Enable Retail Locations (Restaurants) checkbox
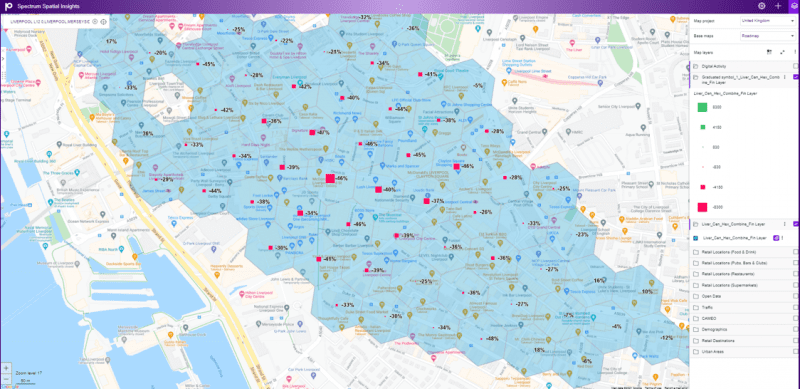800x389 pixels. click(795, 274)
